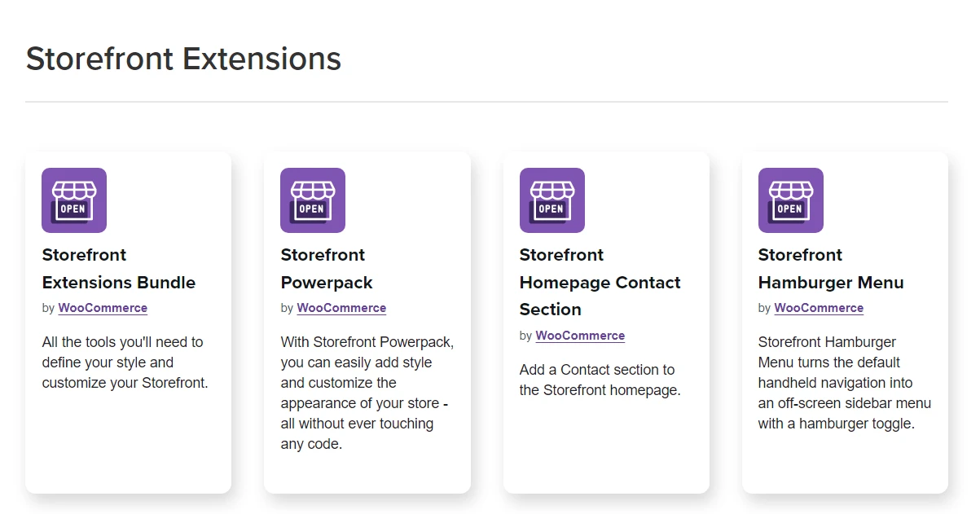Follow WooCommerce link under Hamburger Menu

click(x=819, y=308)
